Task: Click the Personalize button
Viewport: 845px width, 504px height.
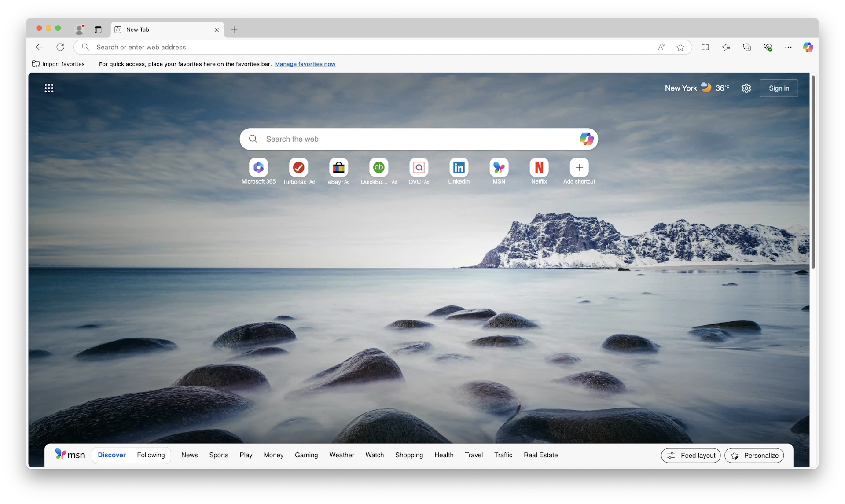Action: 754,455
